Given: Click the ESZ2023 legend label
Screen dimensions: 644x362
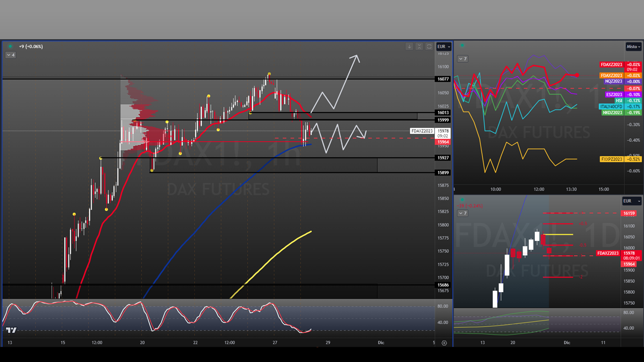Looking at the screenshot, I should (614, 95).
